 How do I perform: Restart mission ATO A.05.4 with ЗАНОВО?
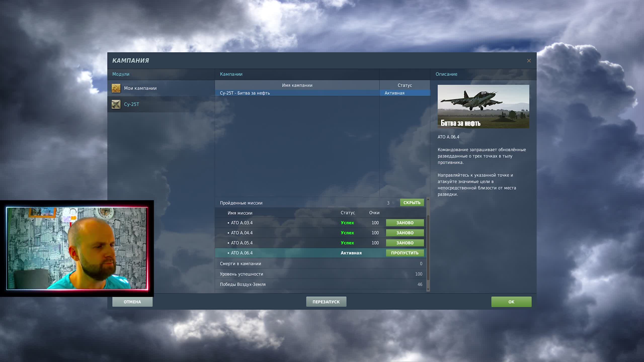point(405,243)
